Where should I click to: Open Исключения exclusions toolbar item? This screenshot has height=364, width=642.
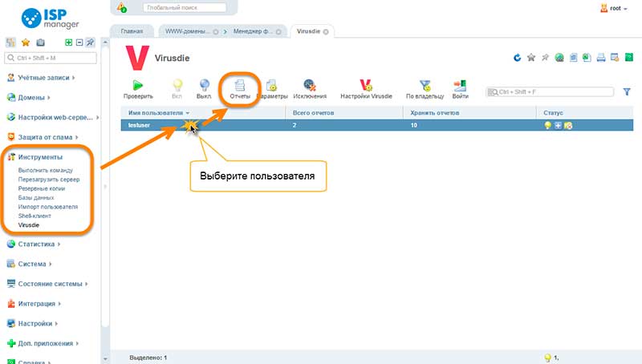pos(310,90)
